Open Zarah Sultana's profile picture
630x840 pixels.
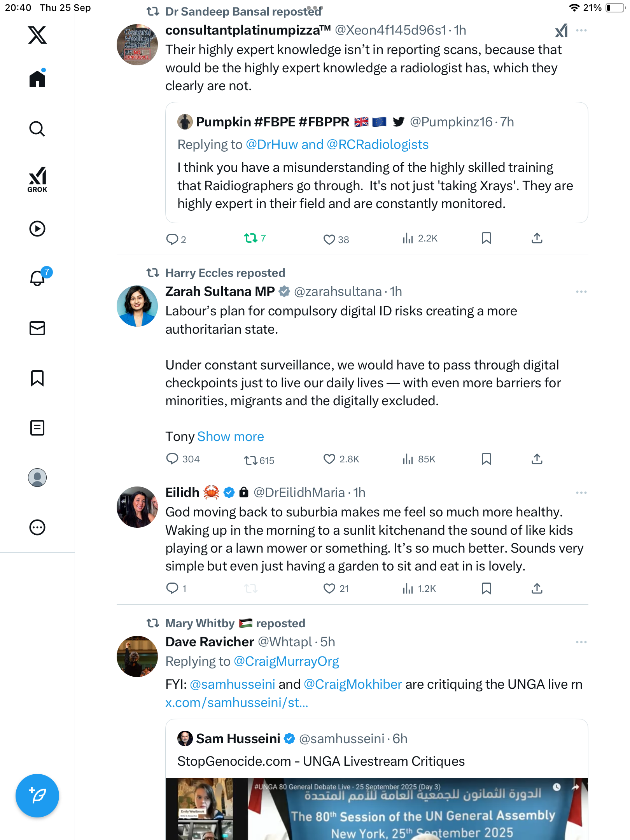click(137, 306)
